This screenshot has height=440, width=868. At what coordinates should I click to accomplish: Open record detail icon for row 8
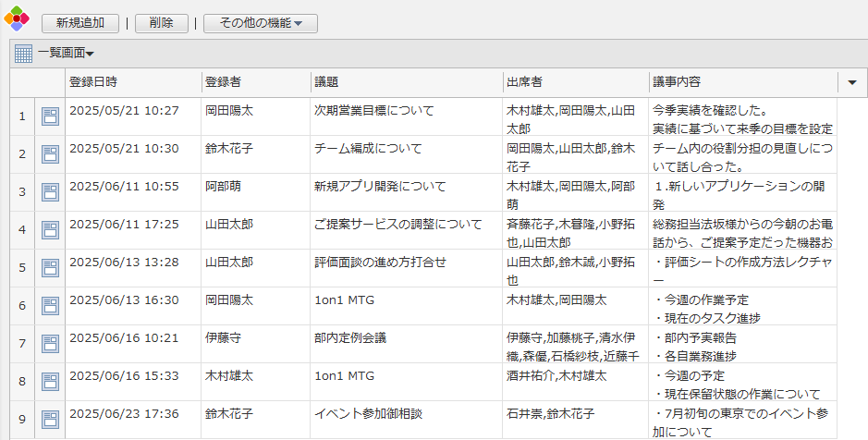[50, 381]
